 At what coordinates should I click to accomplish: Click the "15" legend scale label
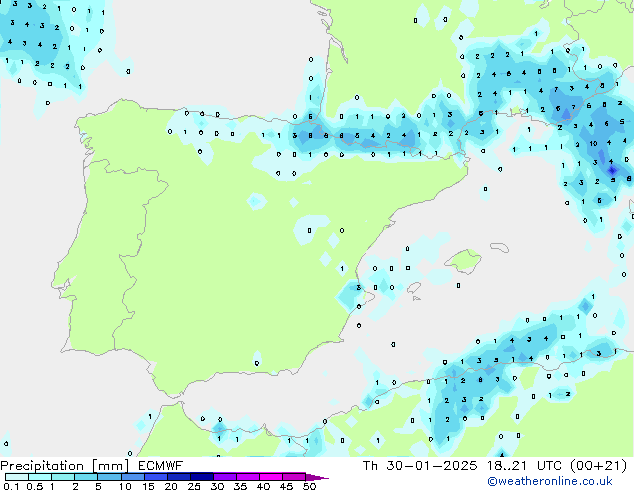pyautogui.click(x=148, y=486)
